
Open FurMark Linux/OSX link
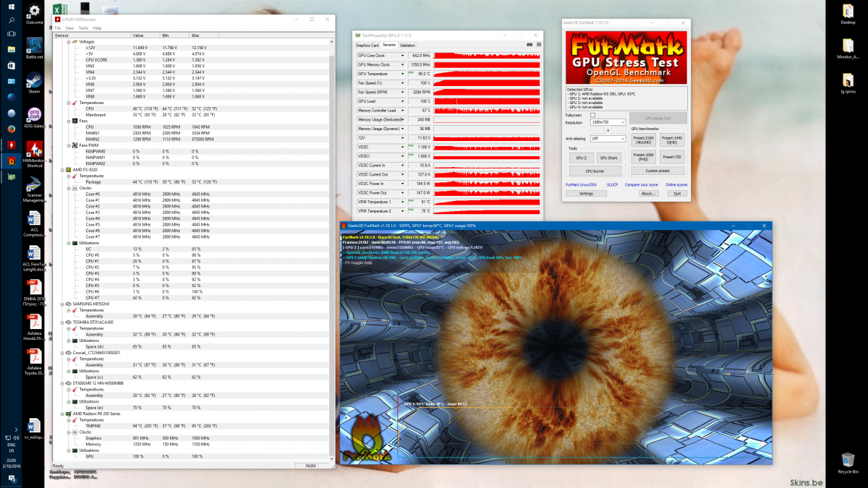pos(582,185)
